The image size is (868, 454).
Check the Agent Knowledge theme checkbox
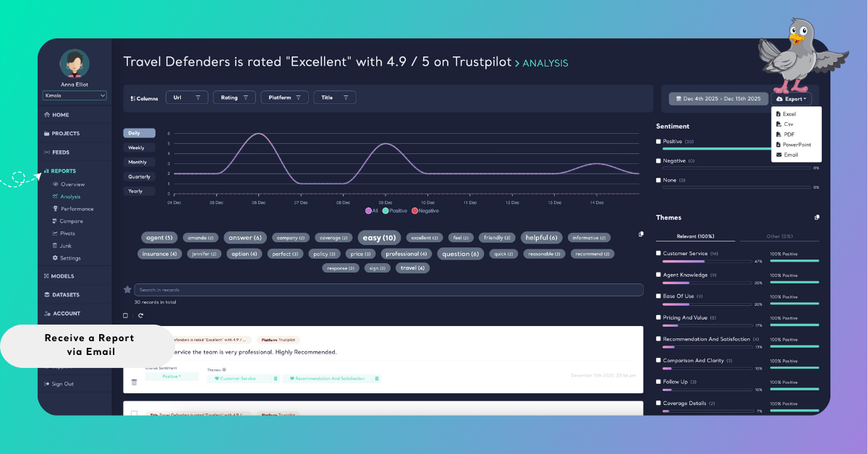coord(658,275)
